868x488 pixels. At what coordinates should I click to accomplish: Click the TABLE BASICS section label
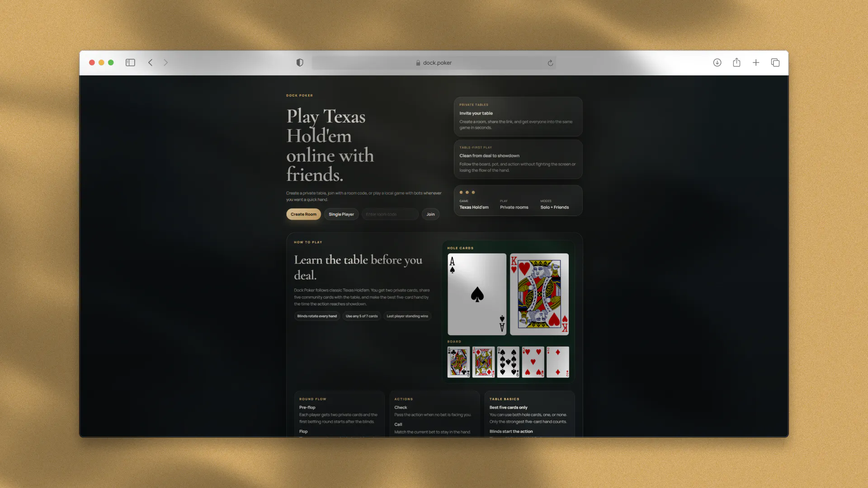pyautogui.click(x=505, y=399)
